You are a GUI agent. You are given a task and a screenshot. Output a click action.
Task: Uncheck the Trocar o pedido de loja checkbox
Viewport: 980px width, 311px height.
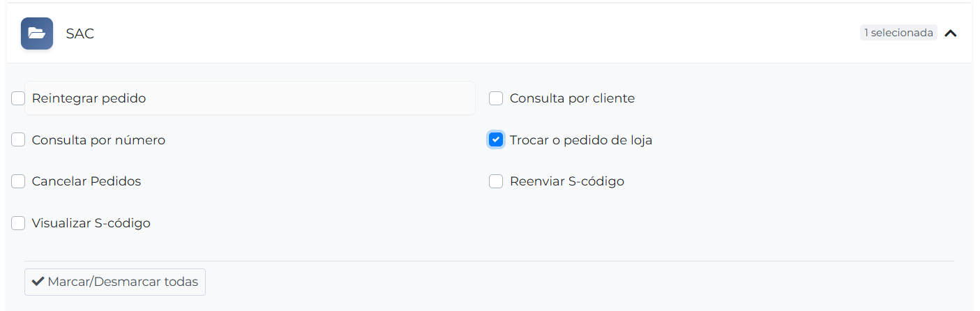tap(496, 140)
